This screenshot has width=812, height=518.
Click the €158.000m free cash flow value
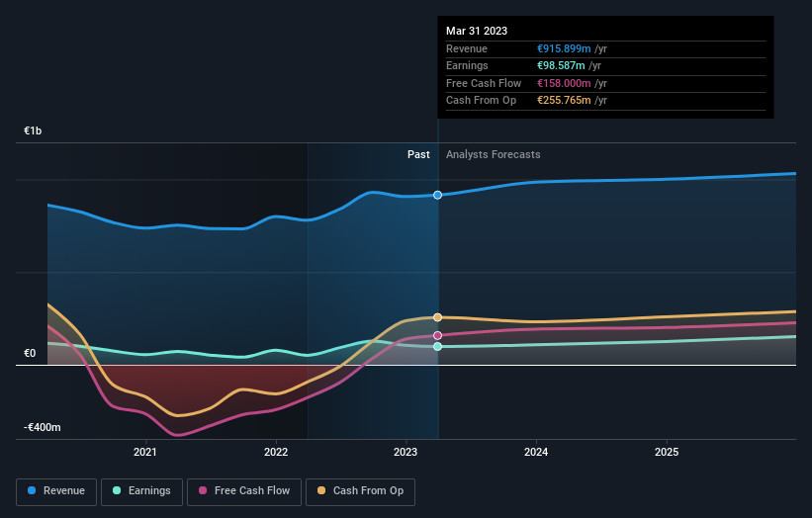pos(564,83)
